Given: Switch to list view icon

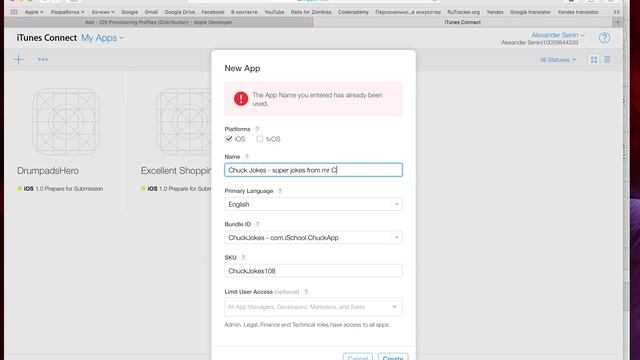Looking at the screenshot, I should [607, 60].
